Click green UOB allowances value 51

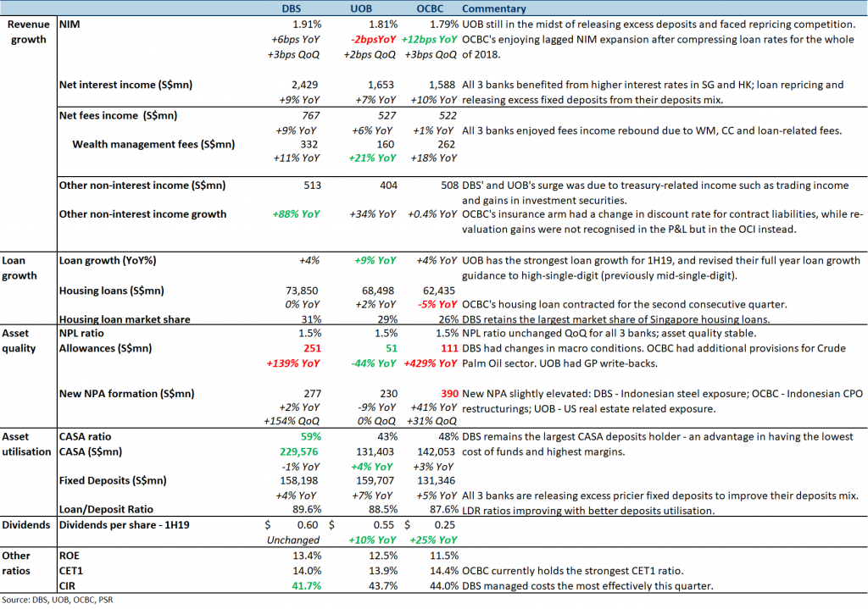392,348
